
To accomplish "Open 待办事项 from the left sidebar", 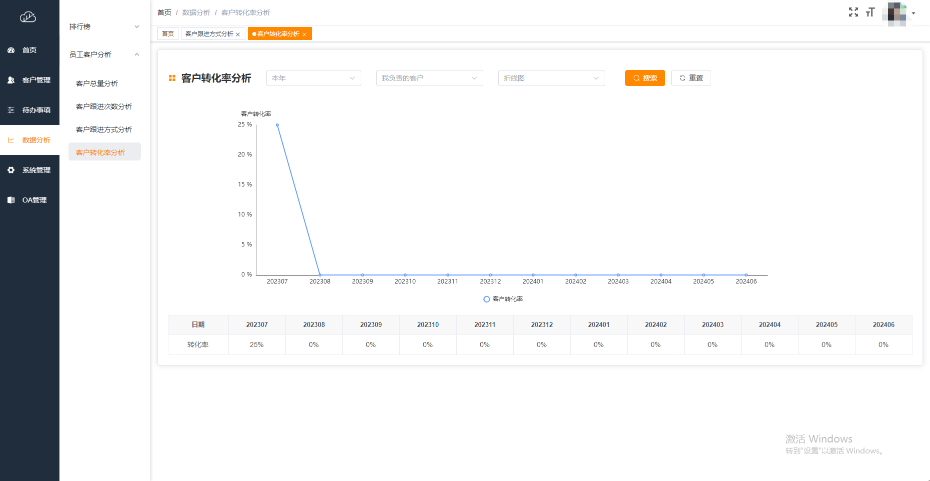I will (35, 109).
